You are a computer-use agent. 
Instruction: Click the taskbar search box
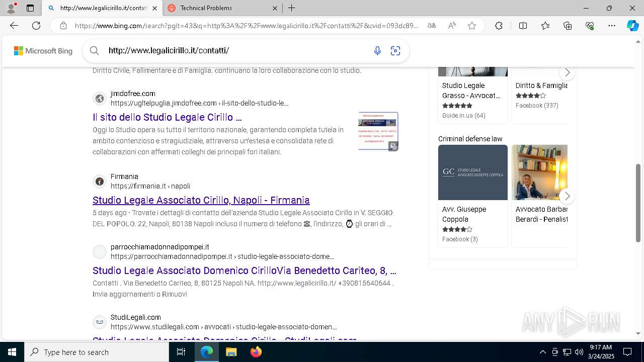coord(97,352)
